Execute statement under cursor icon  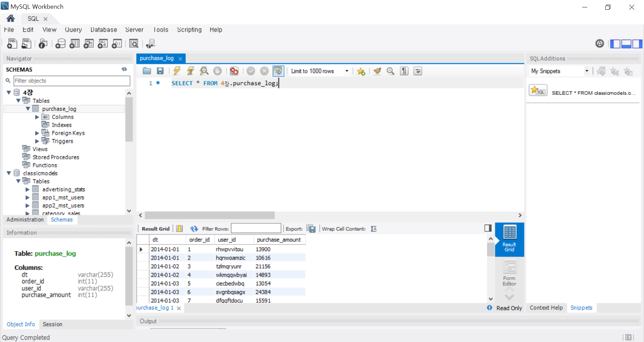pos(191,71)
